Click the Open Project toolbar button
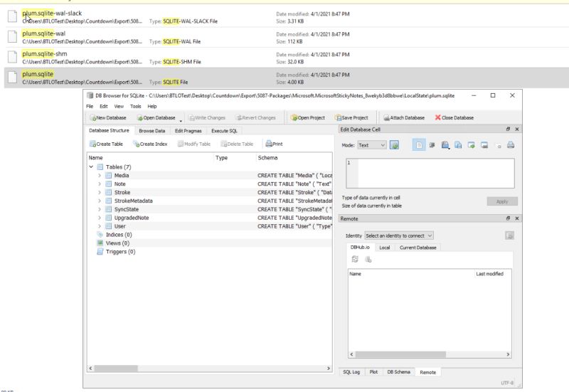Viewport: 569px width, 392px height. coord(308,117)
